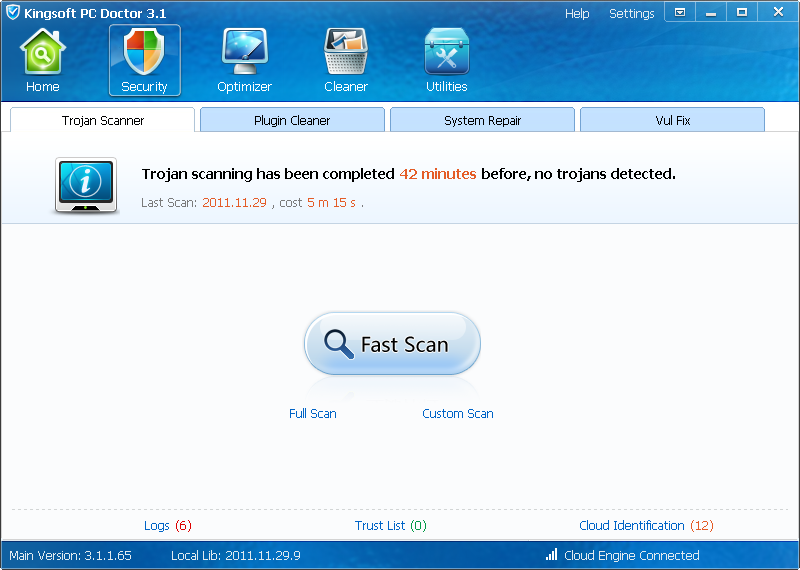The image size is (800, 570).
Task: Open the Help menu
Action: (577, 14)
